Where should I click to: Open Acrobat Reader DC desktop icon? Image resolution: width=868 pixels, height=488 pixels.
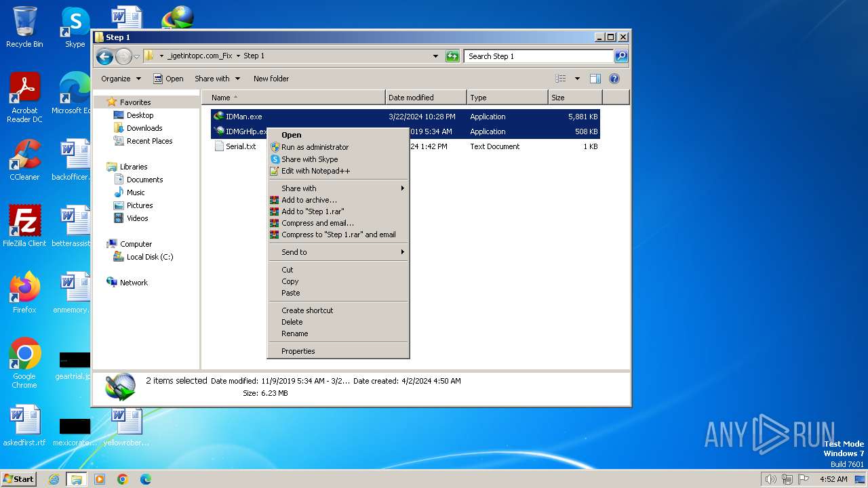click(24, 98)
